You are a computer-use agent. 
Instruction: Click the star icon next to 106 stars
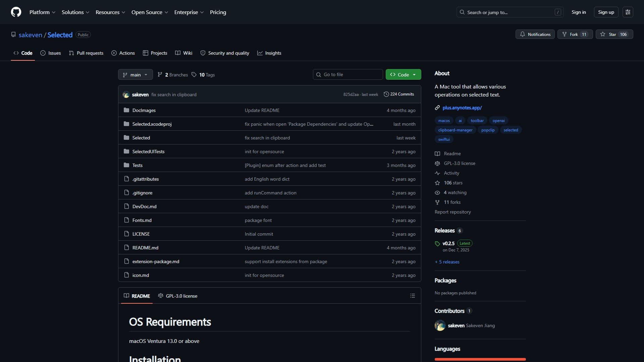click(437, 183)
